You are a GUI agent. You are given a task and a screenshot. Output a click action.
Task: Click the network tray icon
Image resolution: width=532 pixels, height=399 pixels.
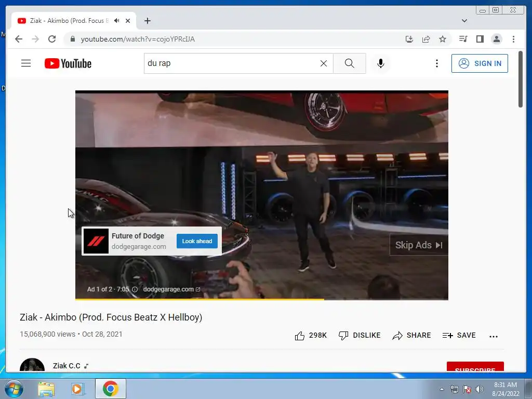[x=454, y=389]
